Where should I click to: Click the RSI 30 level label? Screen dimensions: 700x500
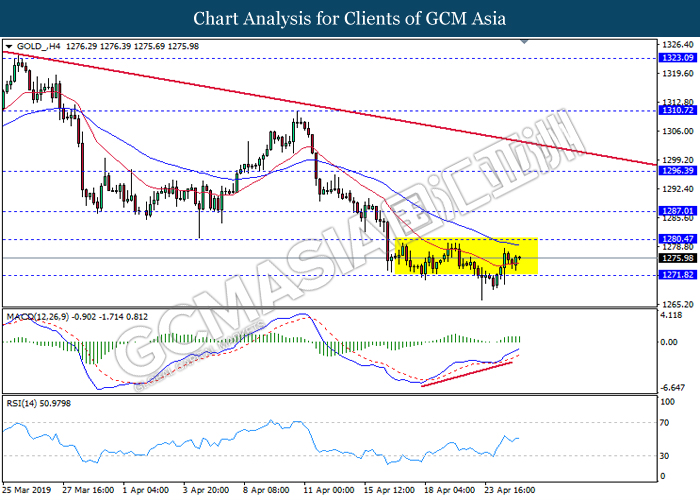[x=664, y=455]
